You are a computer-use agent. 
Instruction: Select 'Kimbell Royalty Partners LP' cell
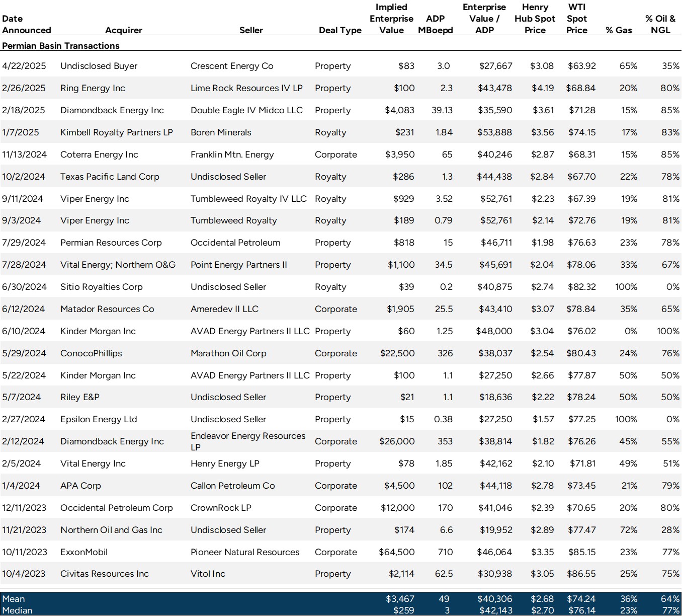[x=117, y=132]
